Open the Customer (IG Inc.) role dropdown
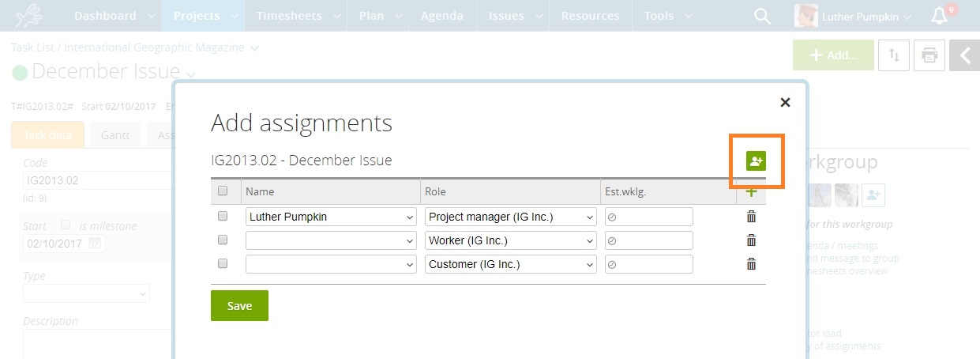Viewport: 980px width, 359px height. pos(511,264)
